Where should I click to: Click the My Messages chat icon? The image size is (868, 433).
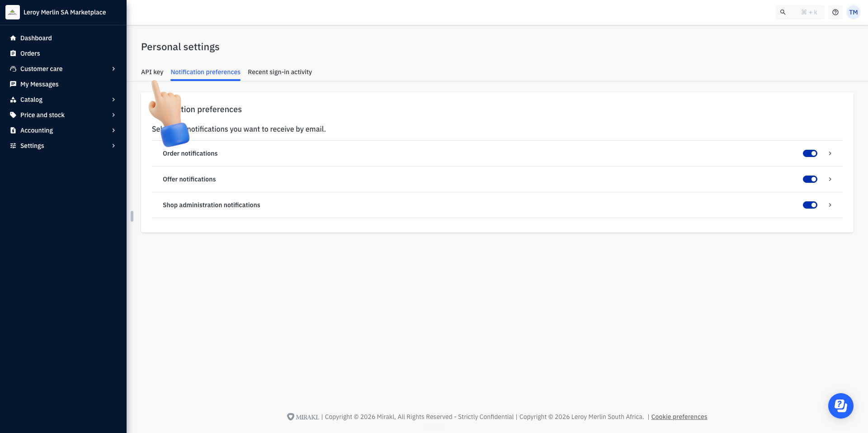pyautogui.click(x=13, y=84)
